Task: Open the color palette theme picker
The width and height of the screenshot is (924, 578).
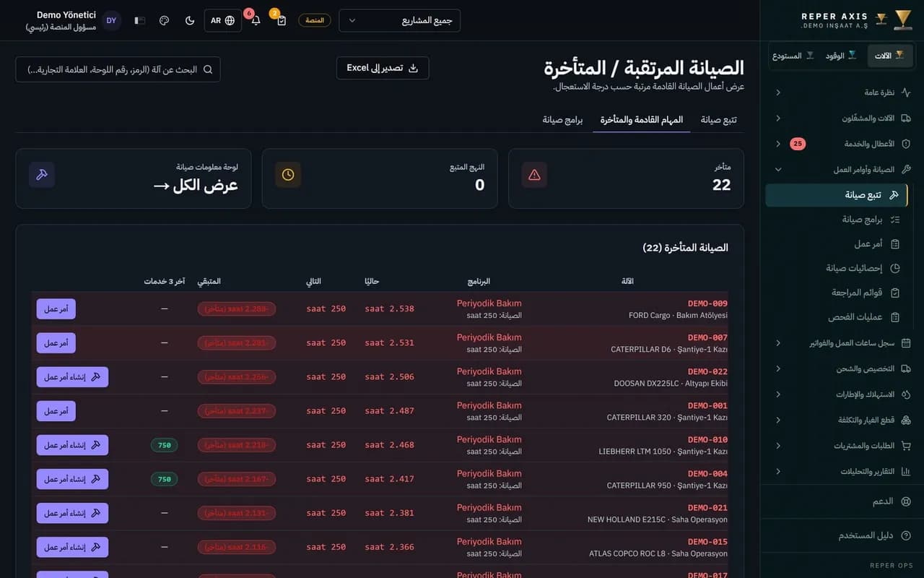Action: (164, 20)
